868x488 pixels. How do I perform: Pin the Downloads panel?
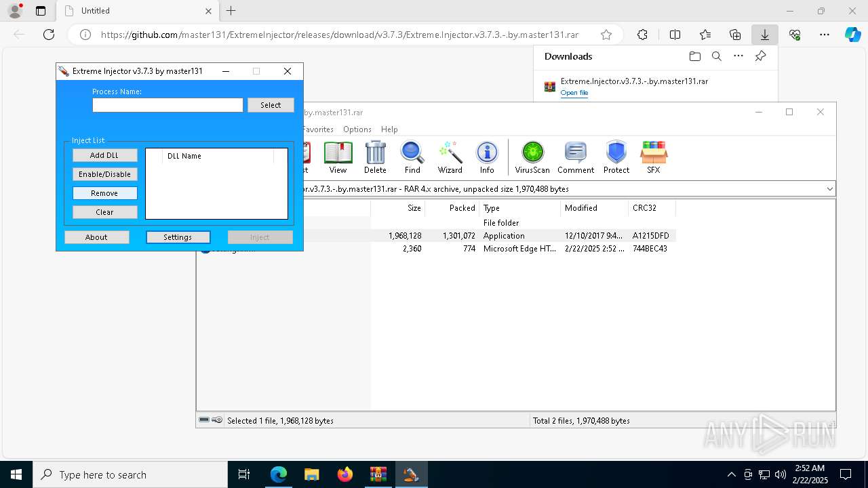(760, 56)
